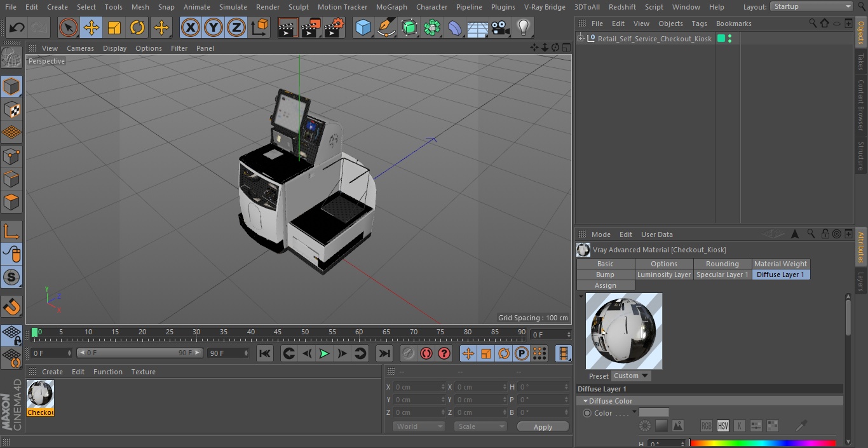Viewport: 868px width, 448px height.
Task: Play the animation forward
Action: tap(324, 353)
